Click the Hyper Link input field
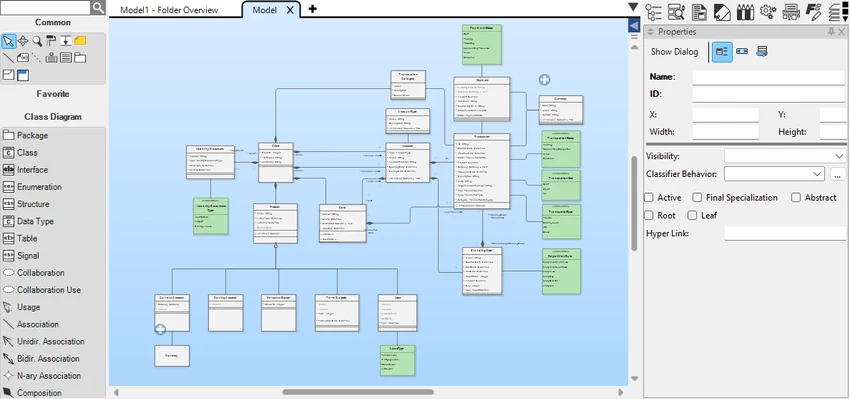This screenshot has height=399, width=850. tap(785, 234)
